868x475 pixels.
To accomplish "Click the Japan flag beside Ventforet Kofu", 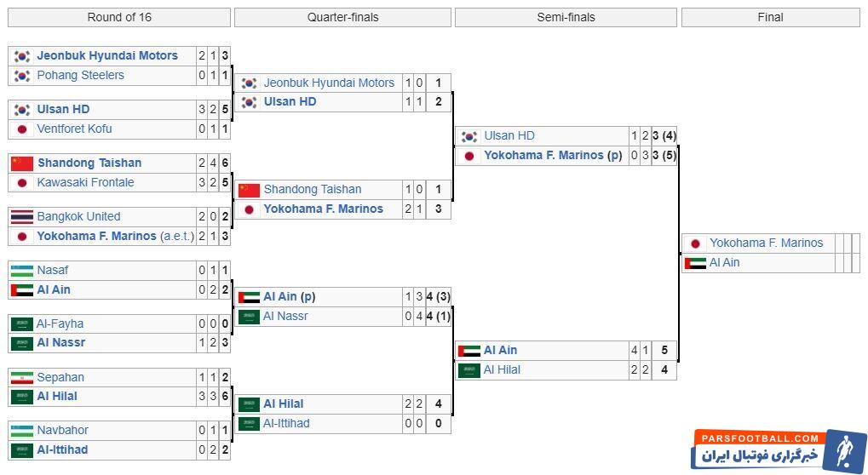I will coord(22,129).
